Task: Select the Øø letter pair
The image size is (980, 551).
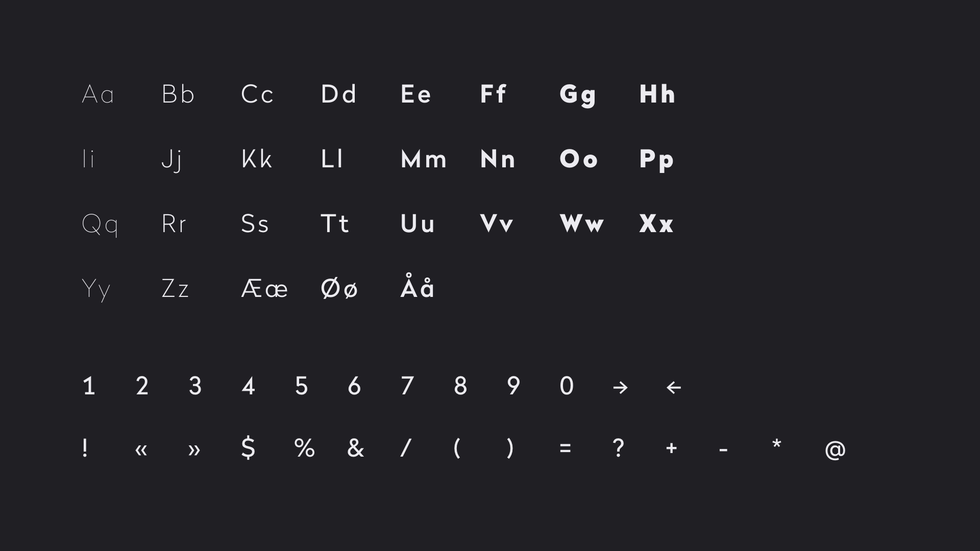Action: (x=339, y=289)
